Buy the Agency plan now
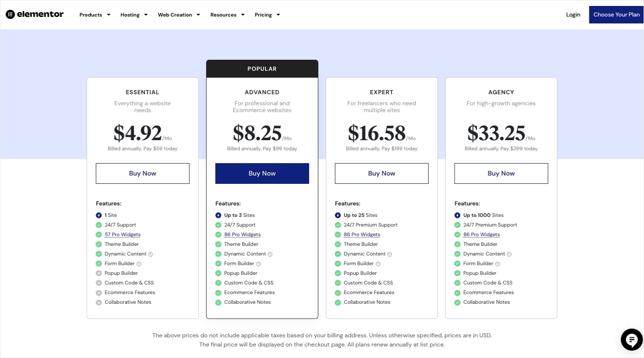 pyautogui.click(x=501, y=173)
